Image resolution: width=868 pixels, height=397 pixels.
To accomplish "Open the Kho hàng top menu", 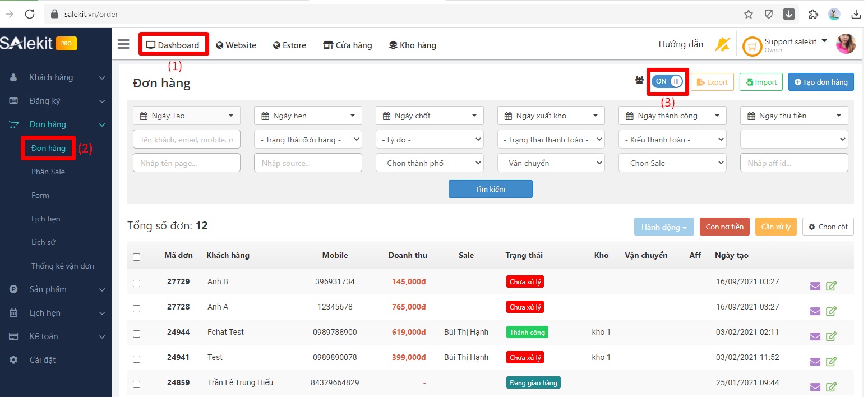I will (x=412, y=45).
